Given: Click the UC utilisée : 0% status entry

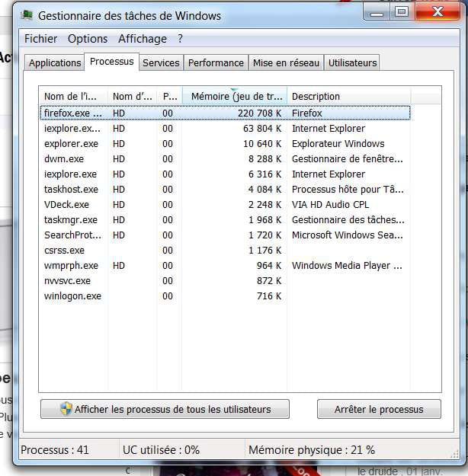Looking at the screenshot, I should [x=161, y=450].
